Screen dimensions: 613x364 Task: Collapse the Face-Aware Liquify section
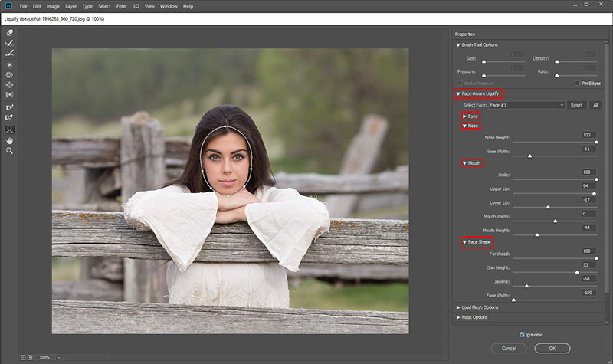tap(458, 93)
